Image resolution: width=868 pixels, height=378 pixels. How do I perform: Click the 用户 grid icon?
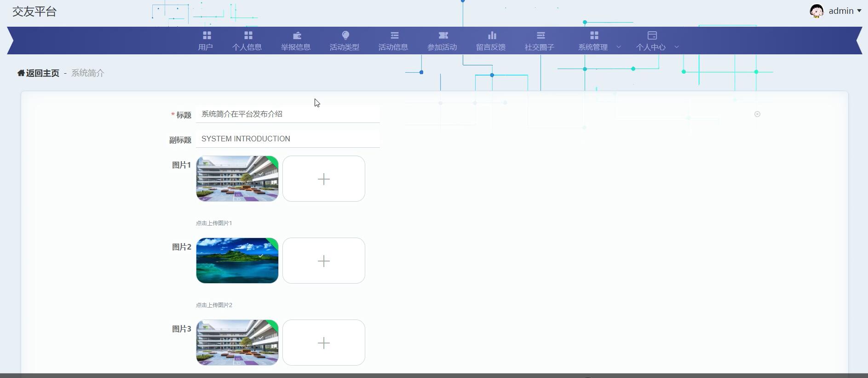[x=207, y=35]
